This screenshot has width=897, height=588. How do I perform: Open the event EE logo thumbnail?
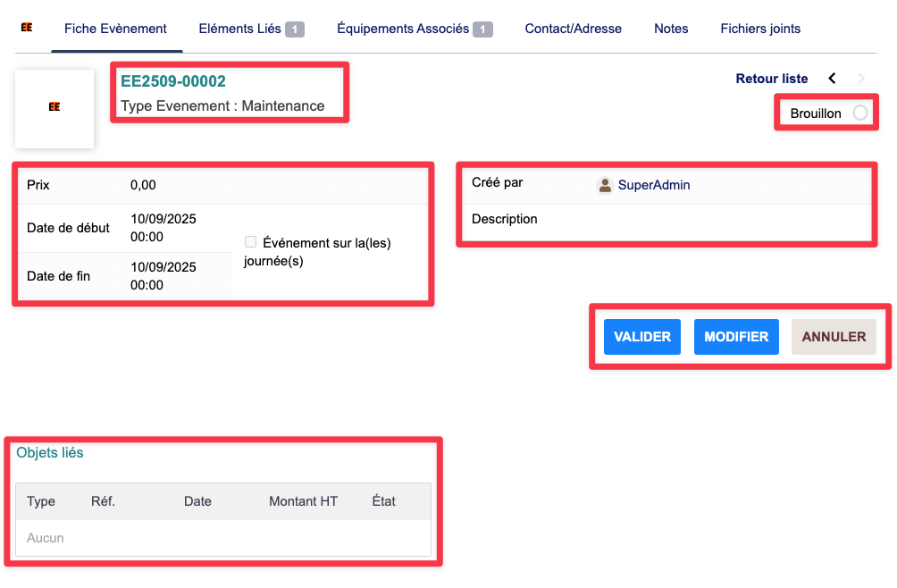click(54, 107)
